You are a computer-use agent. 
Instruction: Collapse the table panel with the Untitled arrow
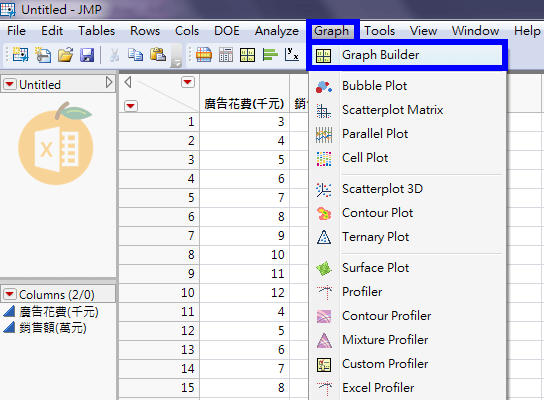[109, 83]
